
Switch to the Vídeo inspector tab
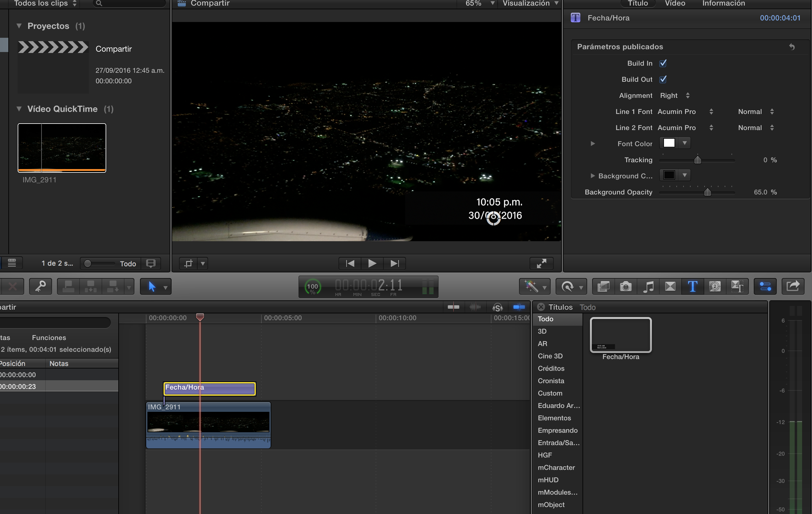pos(675,3)
